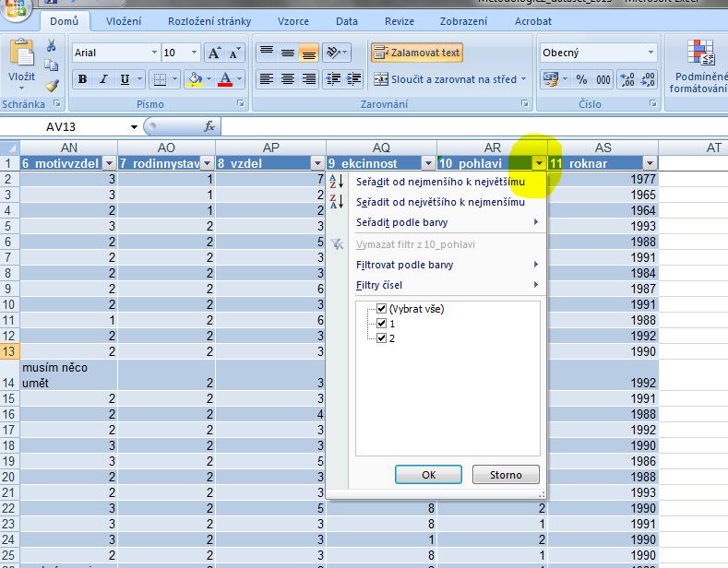Switch to the Vložení tab

(x=124, y=21)
